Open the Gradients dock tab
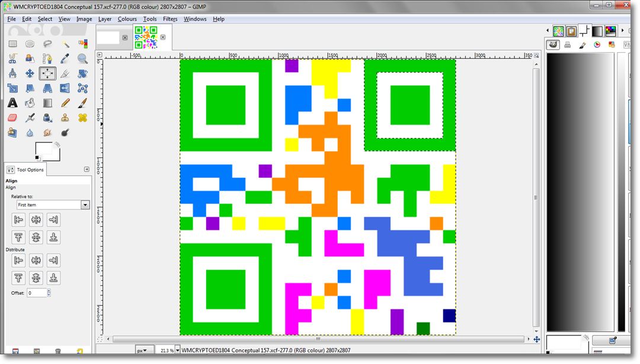This screenshot has width=640, height=364. [x=597, y=31]
